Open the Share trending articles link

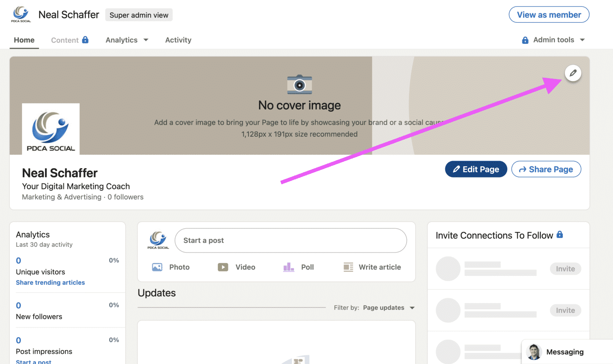(x=50, y=282)
